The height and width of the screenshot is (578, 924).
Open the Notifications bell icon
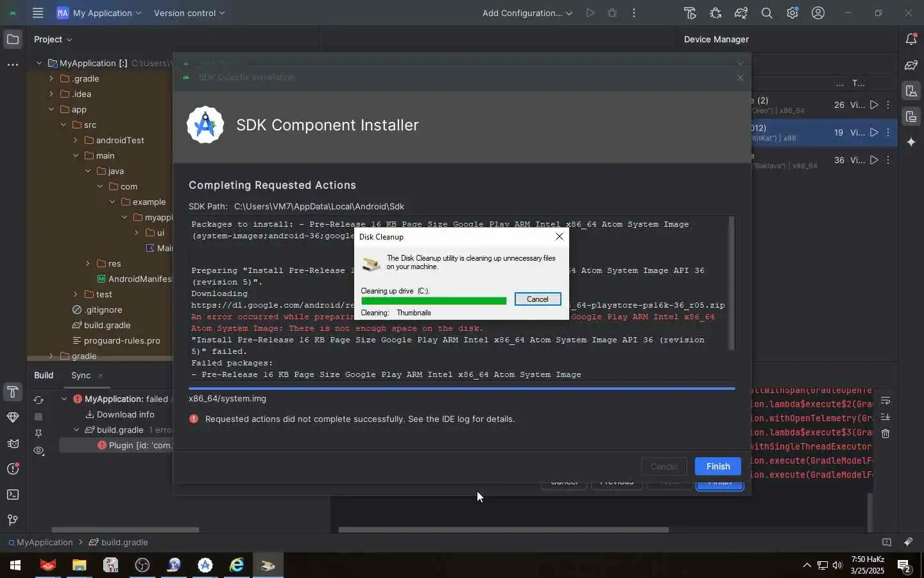911,40
